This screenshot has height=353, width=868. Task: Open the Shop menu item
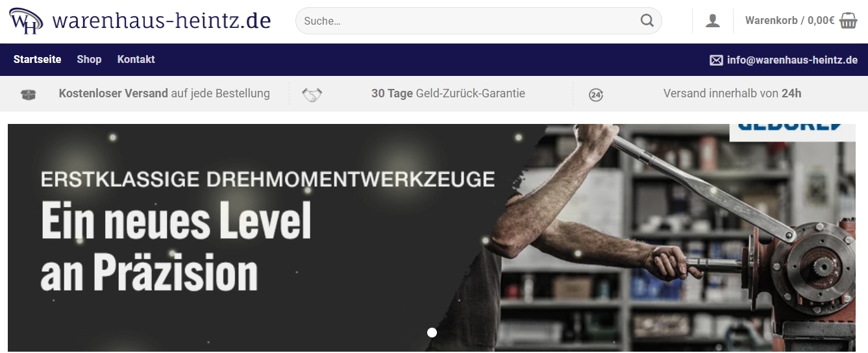(x=89, y=59)
